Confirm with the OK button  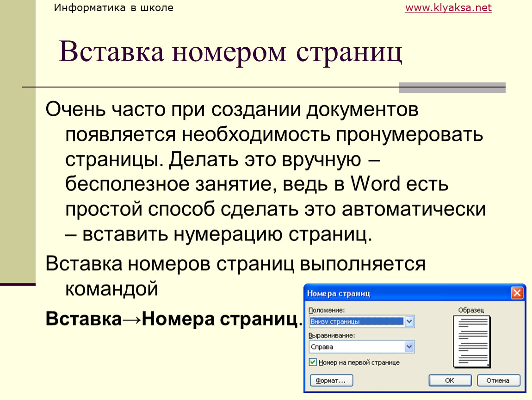pos(450,380)
